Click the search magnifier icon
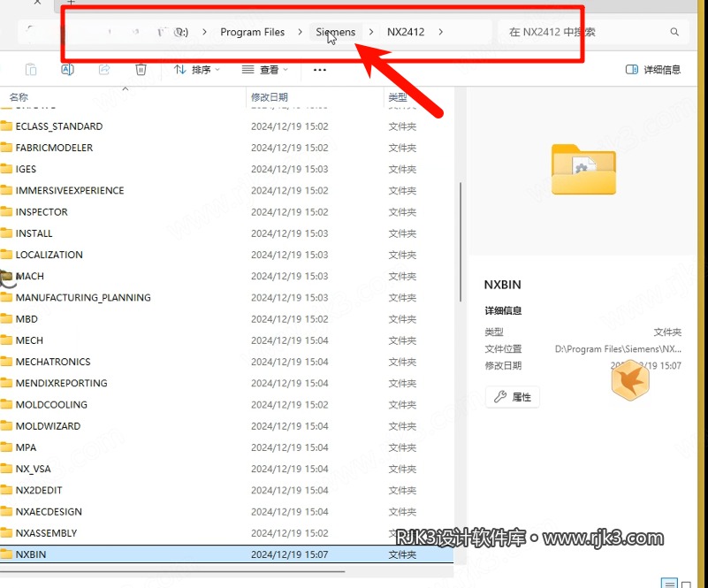The height and width of the screenshot is (588, 708). (674, 32)
